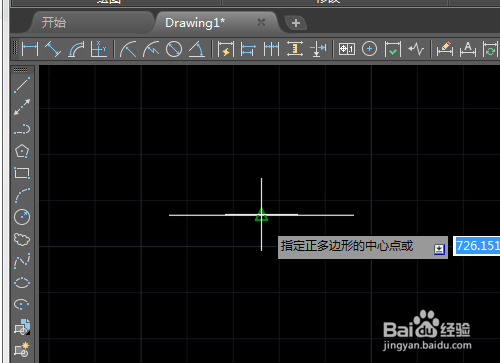Select the Jogged Linear dimension tool
The image size is (500, 363).
tap(416, 49)
